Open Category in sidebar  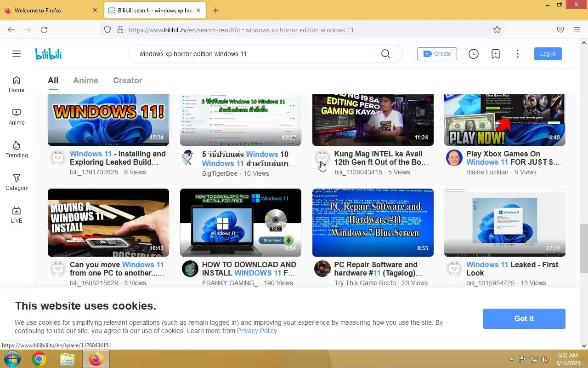(17, 182)
